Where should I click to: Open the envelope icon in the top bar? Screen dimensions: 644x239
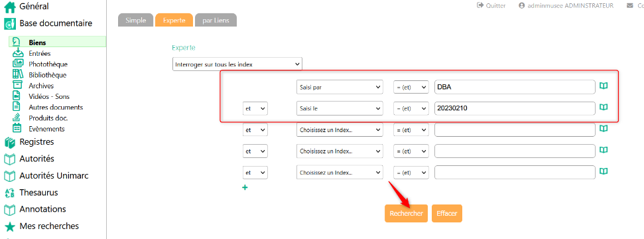tap(629, 6)
